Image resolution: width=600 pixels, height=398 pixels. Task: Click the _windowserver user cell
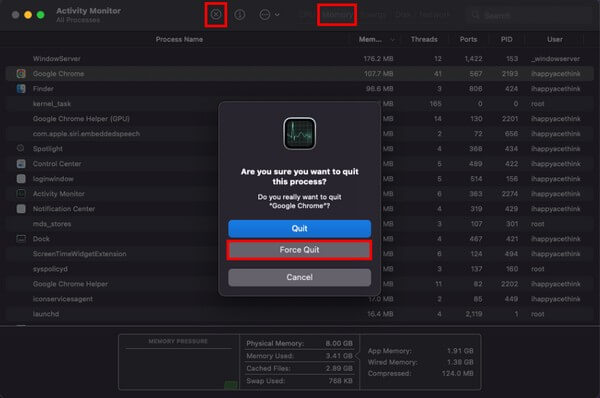pos(555,59)
